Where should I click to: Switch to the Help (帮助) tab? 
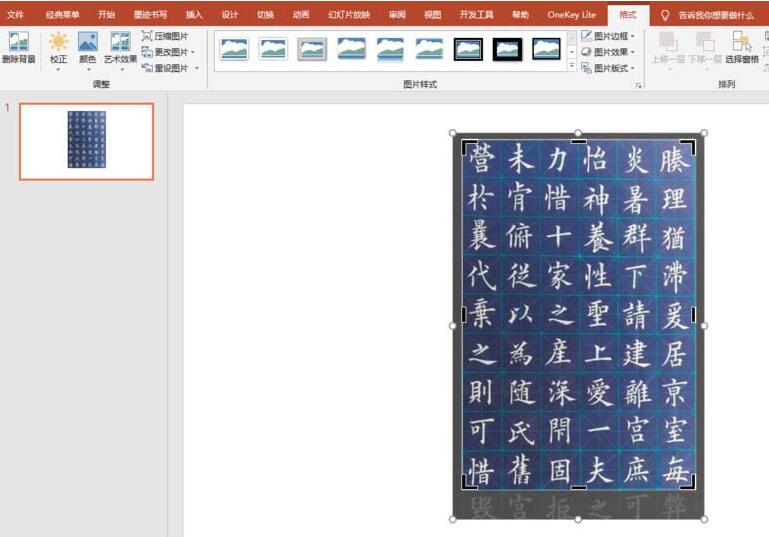point(520,15)
